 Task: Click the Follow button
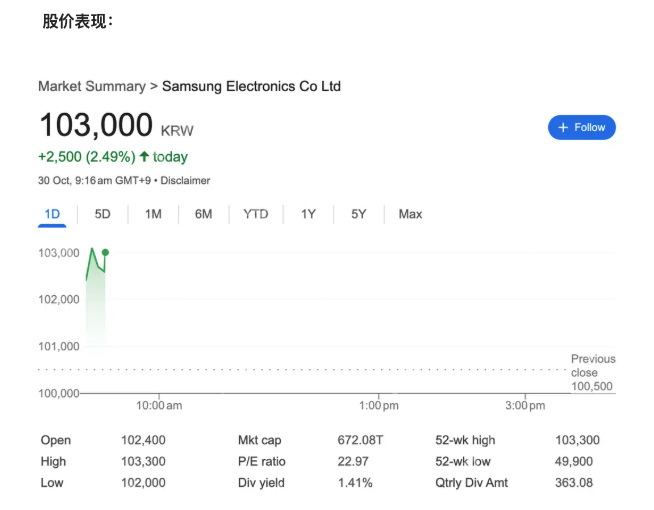point(581,127)
